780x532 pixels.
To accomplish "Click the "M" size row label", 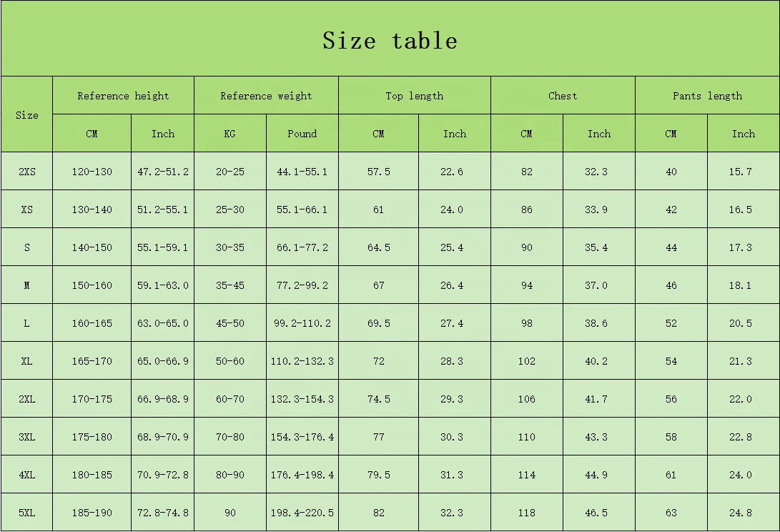I will [27, 285].
